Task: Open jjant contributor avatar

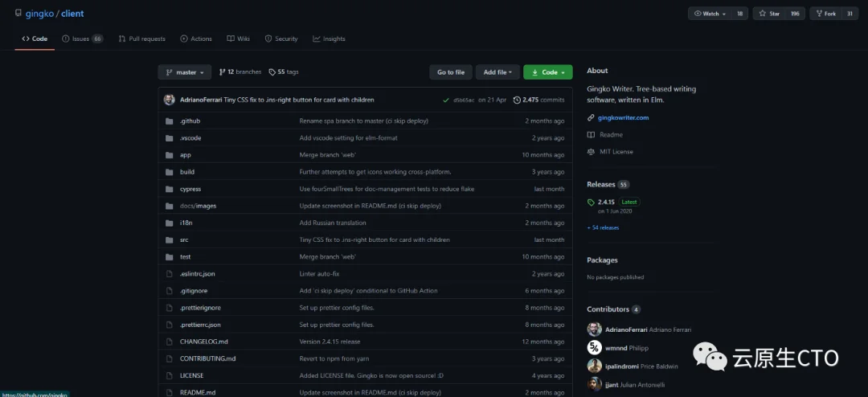Action: [x=595, y=384]
